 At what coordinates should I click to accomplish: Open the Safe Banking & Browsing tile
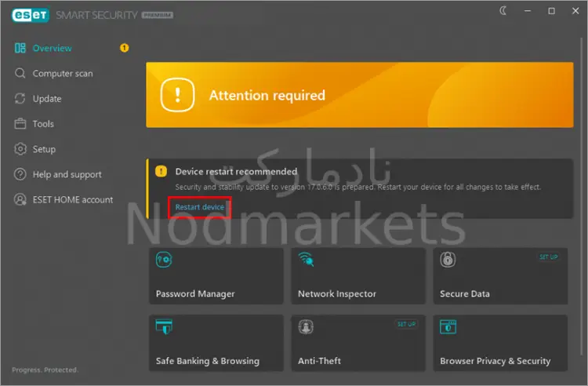click(x=216, y=343)
